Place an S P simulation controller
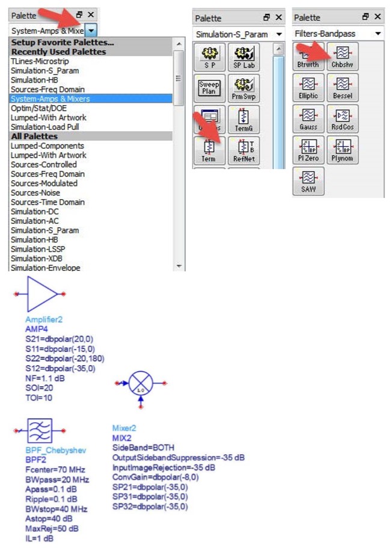Image resolution: width=392 pixels, height=548 pixels. (x=210, y=57)
